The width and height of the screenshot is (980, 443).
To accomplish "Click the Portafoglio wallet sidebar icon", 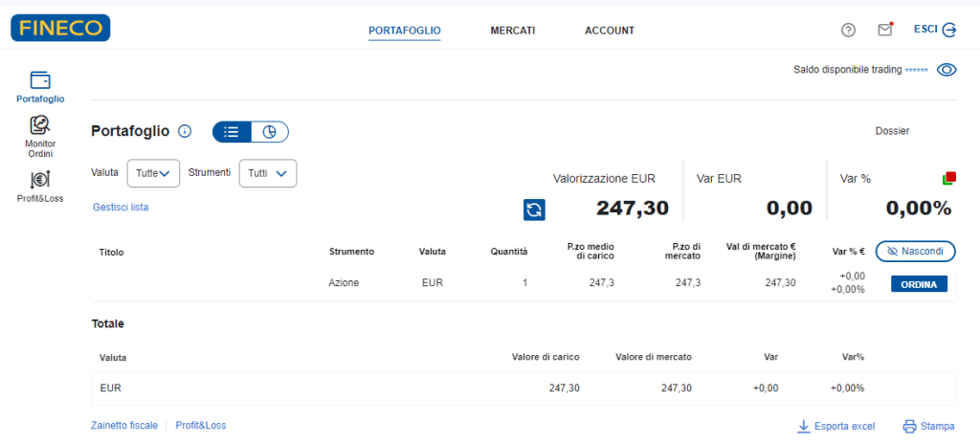I will [40, 80].
